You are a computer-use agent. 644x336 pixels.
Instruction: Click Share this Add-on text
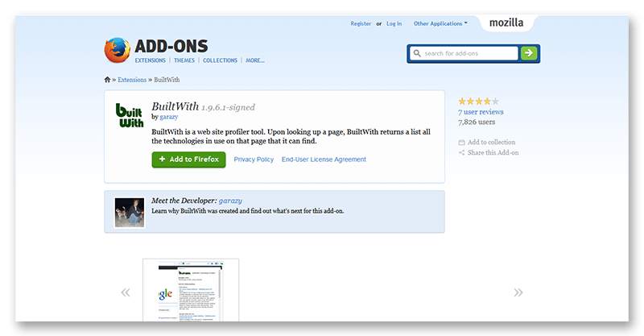[x=493, y=152]
